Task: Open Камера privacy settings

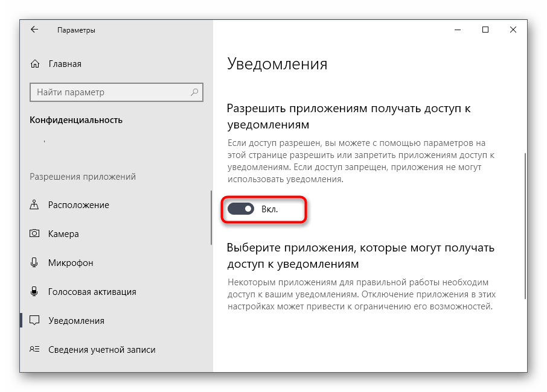Action: 63,234
